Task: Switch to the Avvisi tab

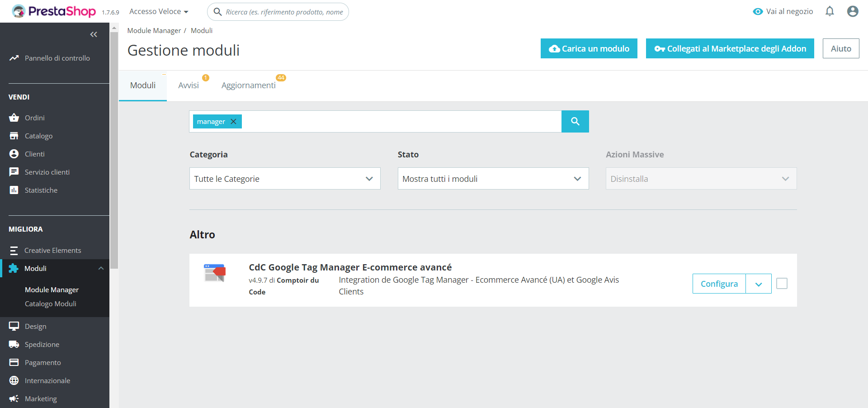Action: pos(189,85)
